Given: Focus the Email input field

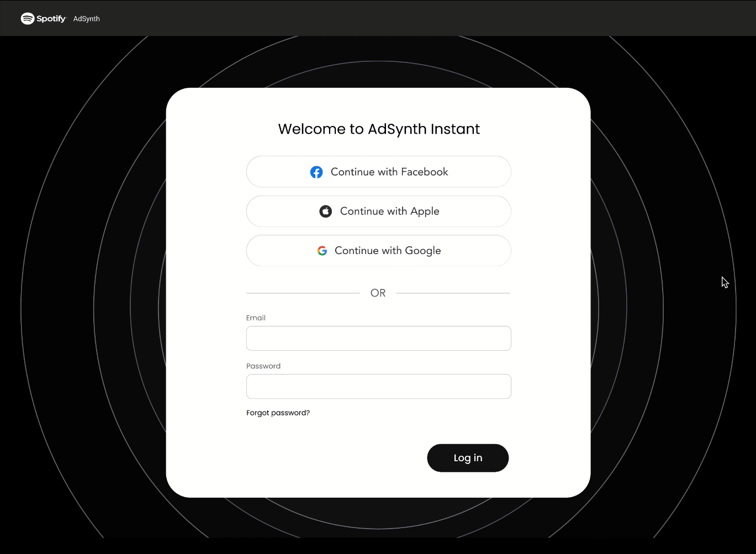Looking at the screenshot, I should pyautogui.click(x=379, y=338).
